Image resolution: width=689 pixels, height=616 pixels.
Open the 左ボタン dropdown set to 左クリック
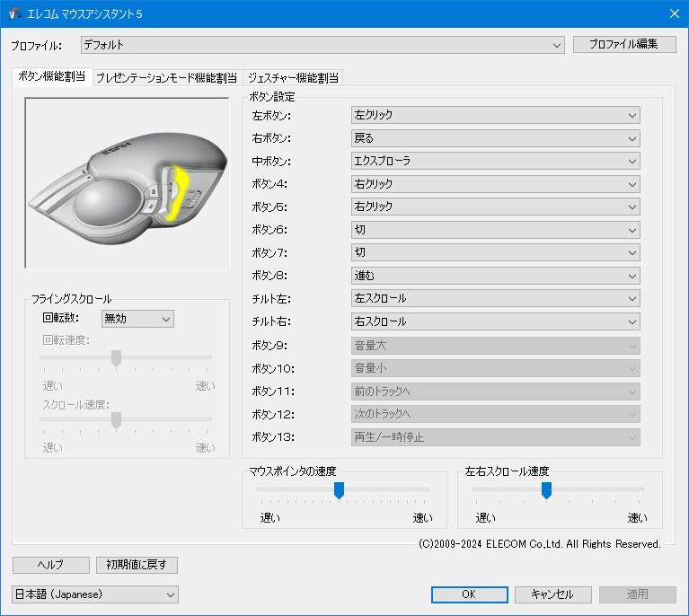pyautogui.click(x=495, y=115)
